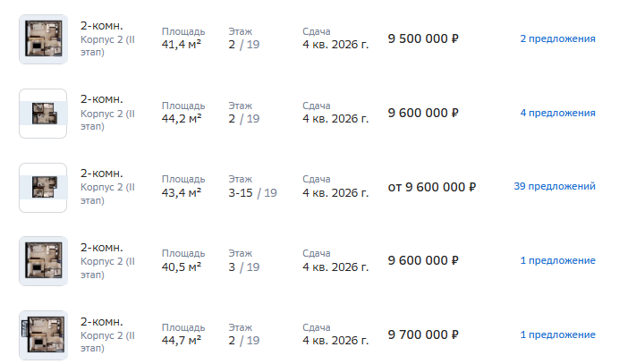
Task: Click the "2-комн." title of 44,7 м² listing
Action: click(101, 321)
